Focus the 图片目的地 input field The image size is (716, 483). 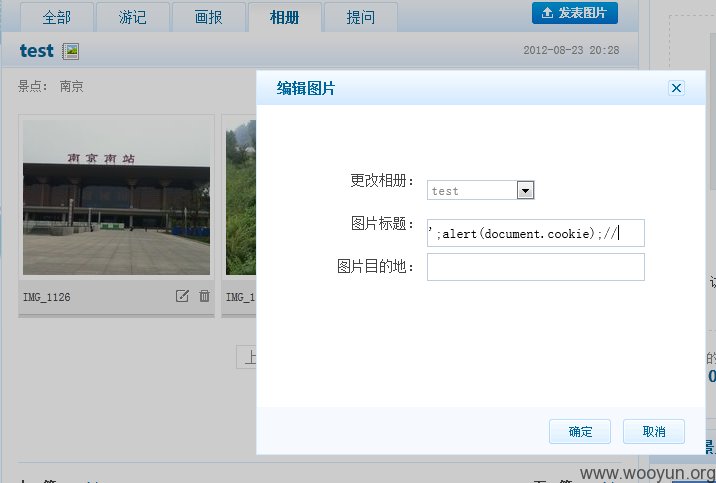[536, 267]
